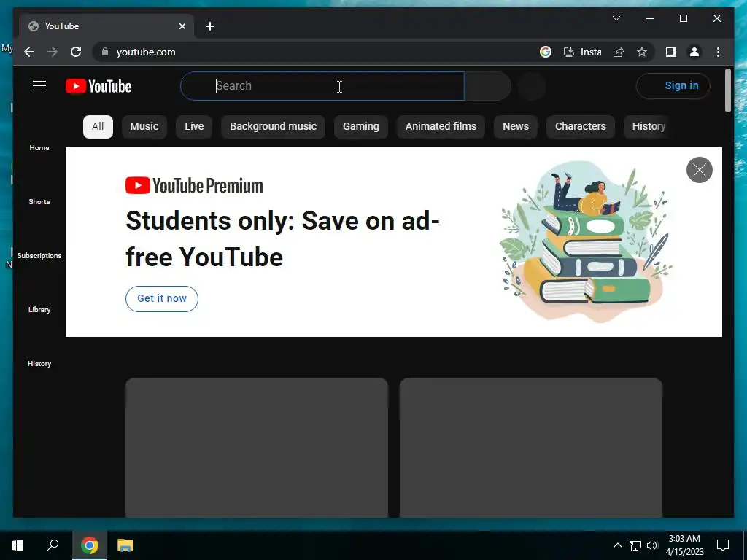Click the second loading video thumbnail
This screenshot has height=560, width=747.
(x=531, y=448)
